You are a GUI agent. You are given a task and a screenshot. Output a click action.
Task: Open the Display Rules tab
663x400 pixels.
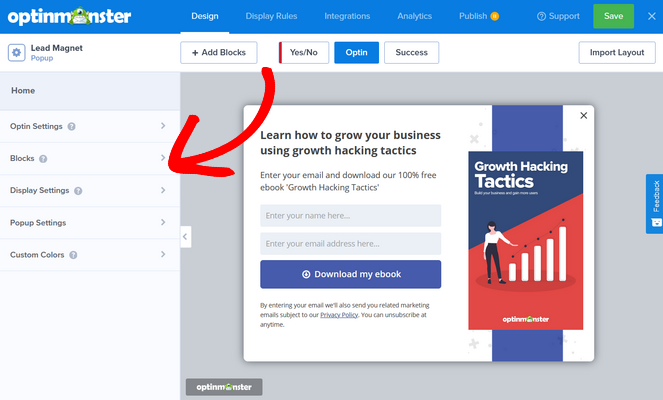[x=271, y=16]
